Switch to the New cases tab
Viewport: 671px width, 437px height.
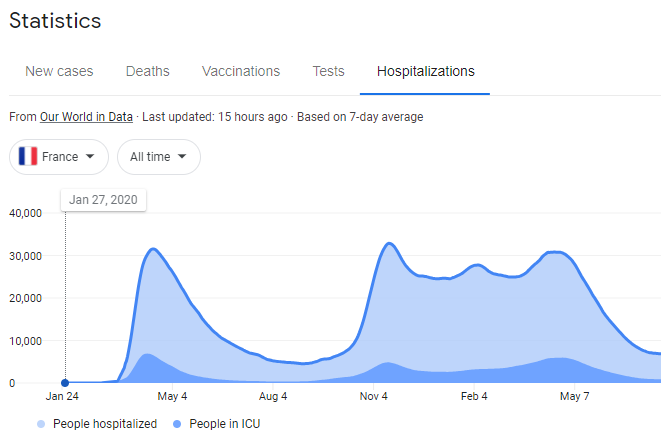pos(59,71)
